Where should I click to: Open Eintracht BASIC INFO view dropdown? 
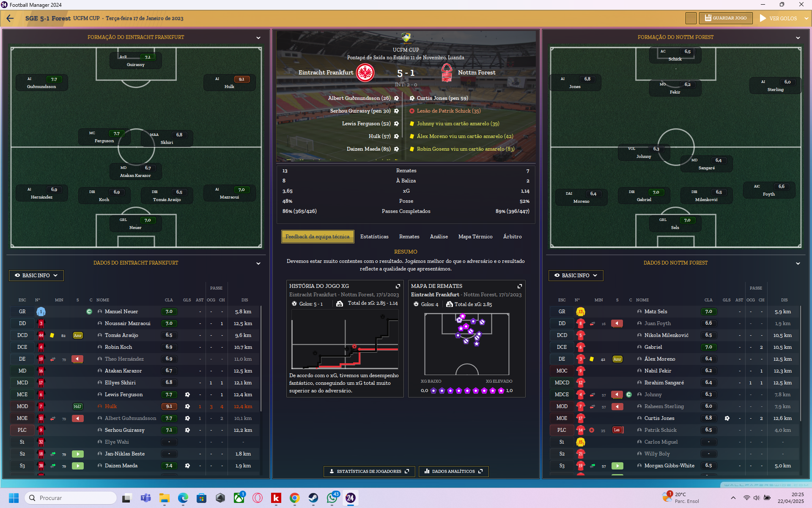(x=36, y=276)
